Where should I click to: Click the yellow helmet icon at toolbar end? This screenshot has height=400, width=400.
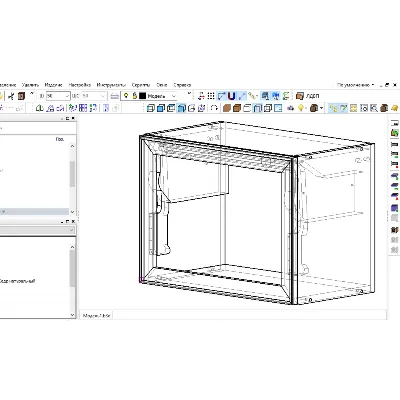(394, 108)
